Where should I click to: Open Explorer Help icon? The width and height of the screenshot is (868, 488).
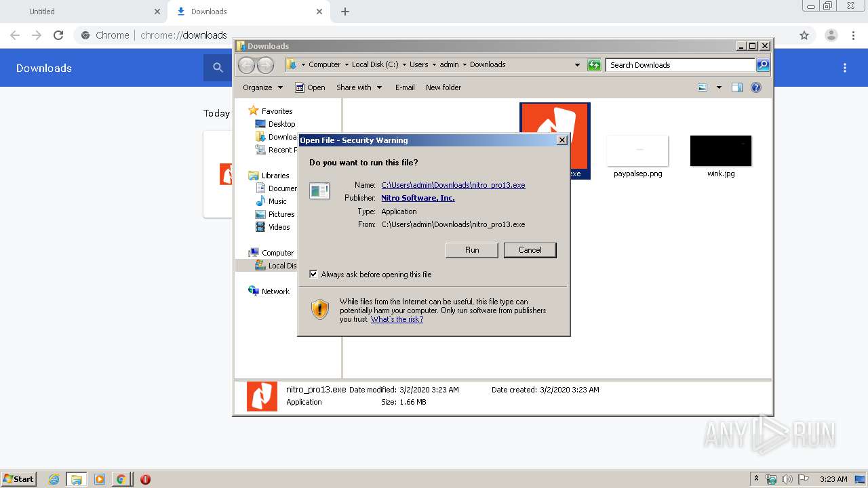[x=756, y=87]
